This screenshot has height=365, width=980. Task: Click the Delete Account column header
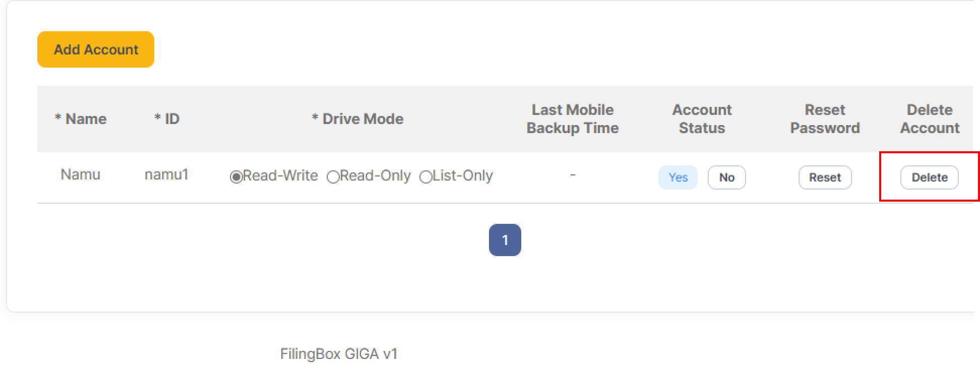pos(929,119)
